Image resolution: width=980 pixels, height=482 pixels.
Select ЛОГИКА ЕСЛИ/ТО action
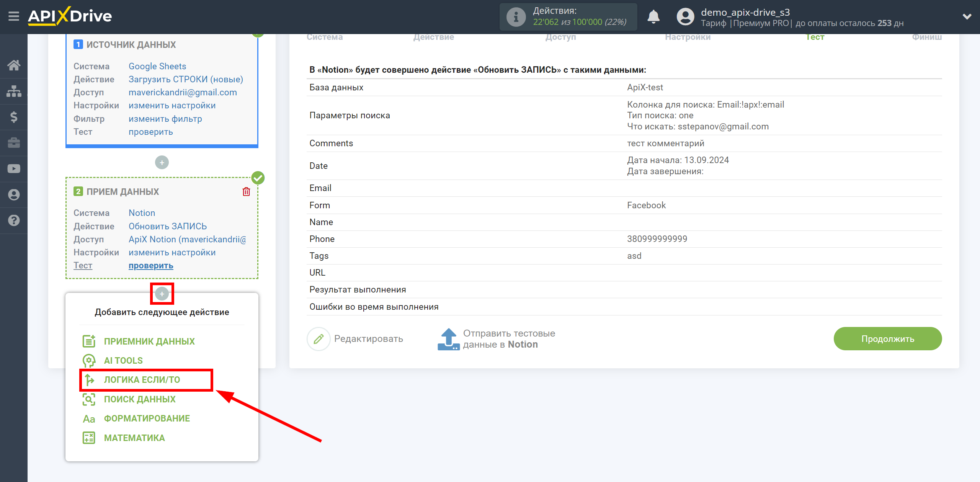[x=142, y=380]
